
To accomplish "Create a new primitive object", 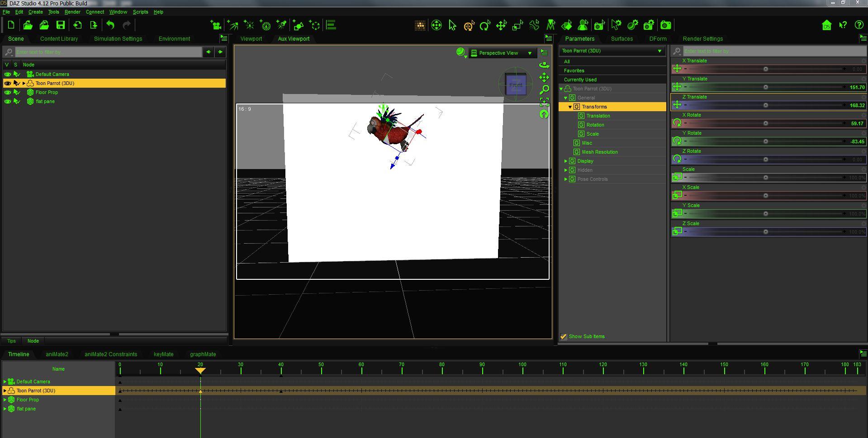I will coord(298,25).
